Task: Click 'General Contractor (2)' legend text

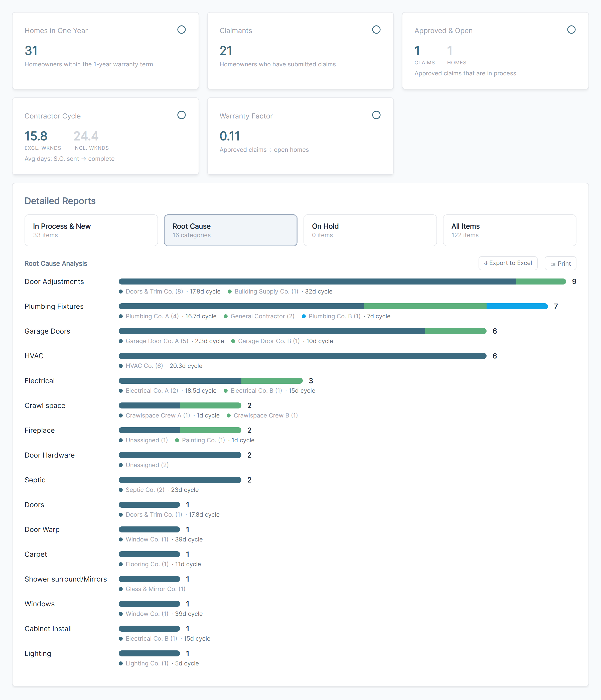Action: click(x=262, y=316)
